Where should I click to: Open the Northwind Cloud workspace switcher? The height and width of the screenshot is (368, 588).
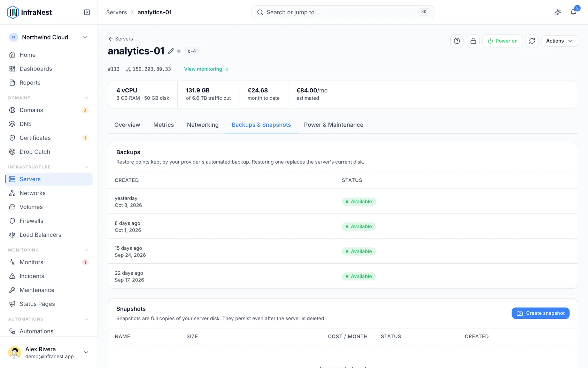[x=49, y=37]
